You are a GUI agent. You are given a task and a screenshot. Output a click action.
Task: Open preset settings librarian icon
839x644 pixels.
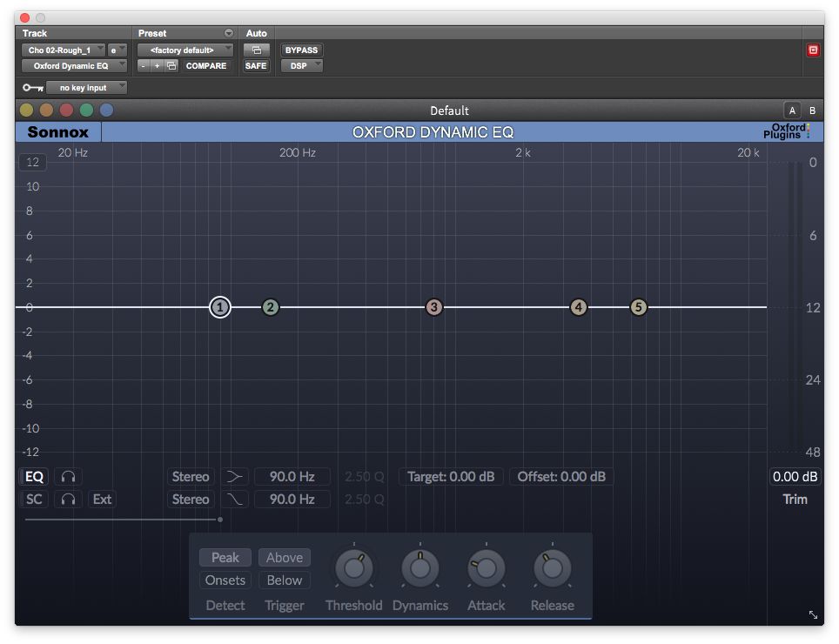[171, 66]
